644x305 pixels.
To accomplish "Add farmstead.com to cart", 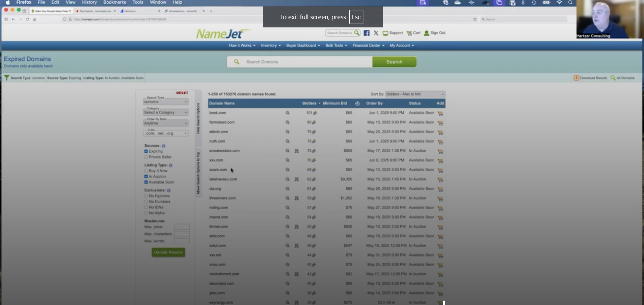I will click(x=440, y=123).
